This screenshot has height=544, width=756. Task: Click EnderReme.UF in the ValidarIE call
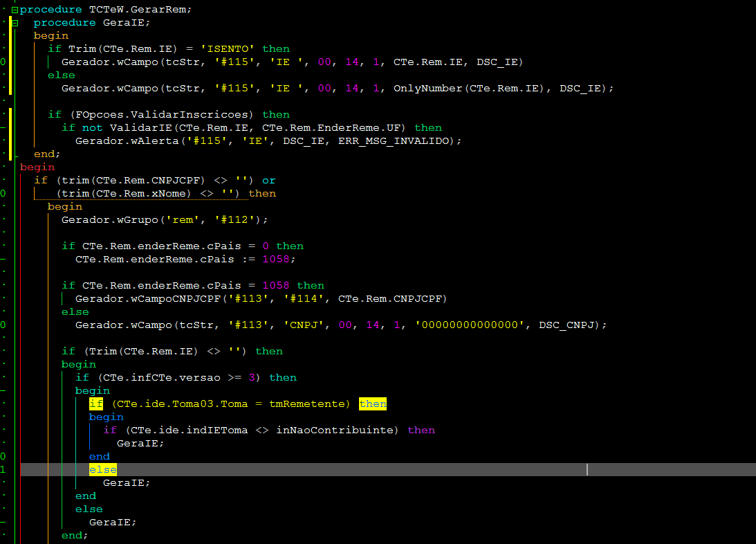coord(359,128)
